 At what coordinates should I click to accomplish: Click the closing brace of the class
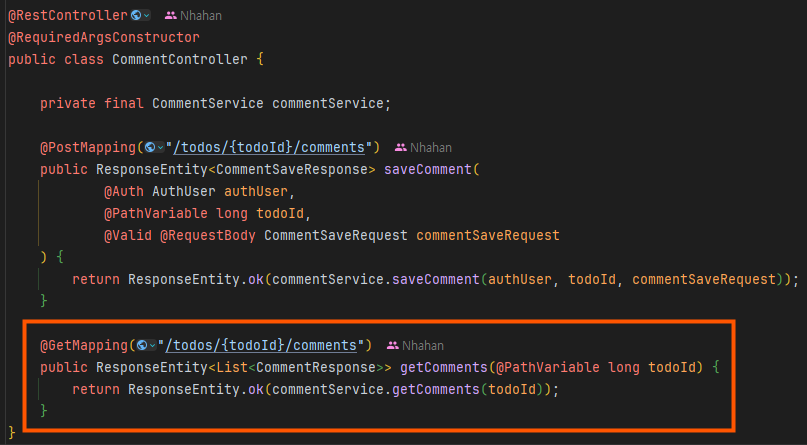pyautogui.click(x=12, y=433)
